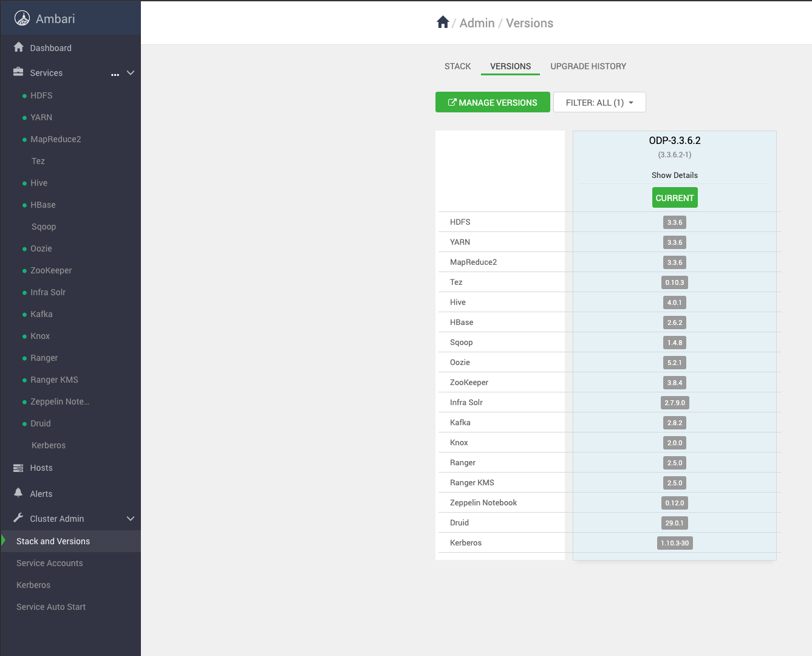Open the Filter: All (1) dropdown
812x656 pixels.
pos(599,102)
